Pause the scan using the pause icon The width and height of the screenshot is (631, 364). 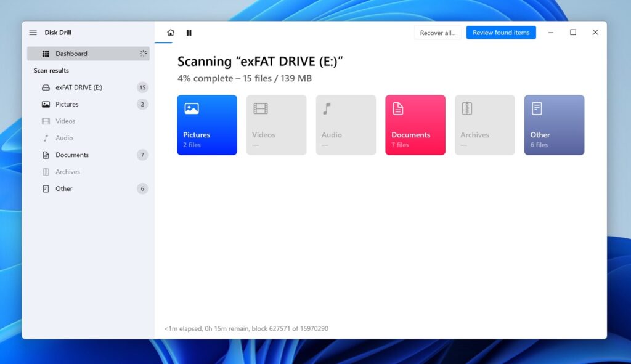click(189, 33)
